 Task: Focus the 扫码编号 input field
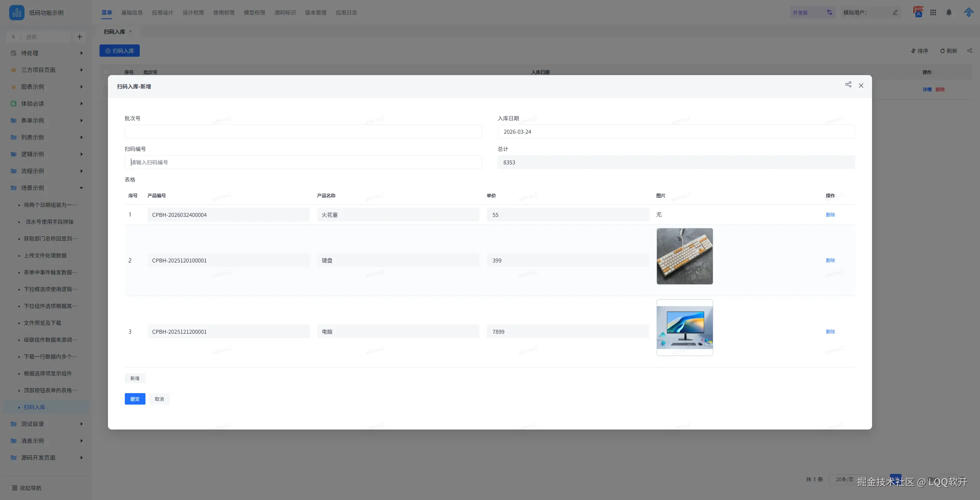(303, 162)
